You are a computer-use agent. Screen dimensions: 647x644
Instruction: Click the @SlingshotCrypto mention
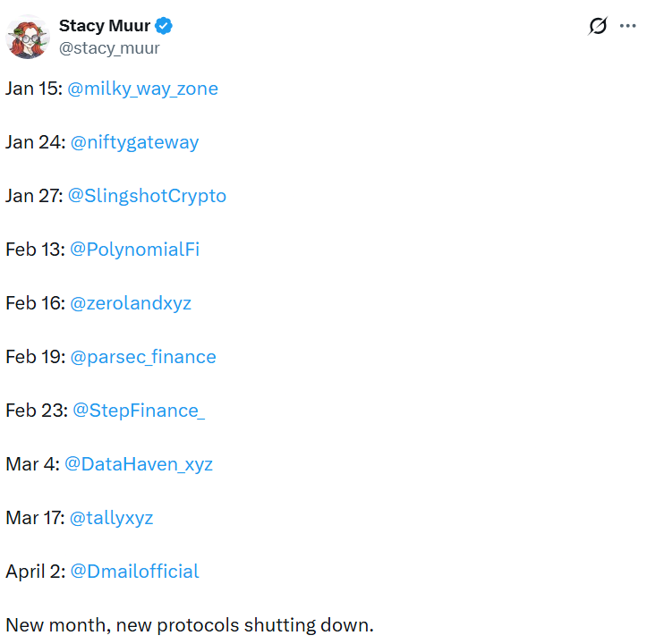click(147, 196)
